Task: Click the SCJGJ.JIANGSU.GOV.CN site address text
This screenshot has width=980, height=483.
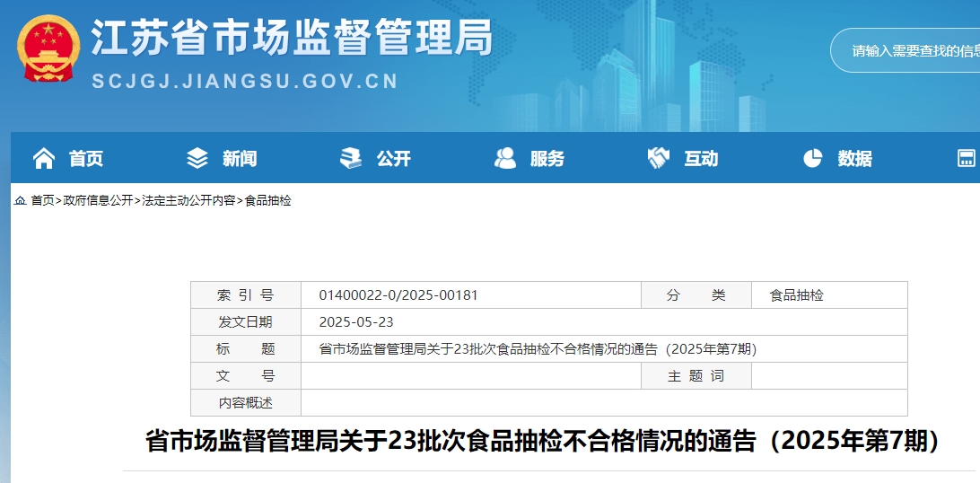Action: coord(245,82)
